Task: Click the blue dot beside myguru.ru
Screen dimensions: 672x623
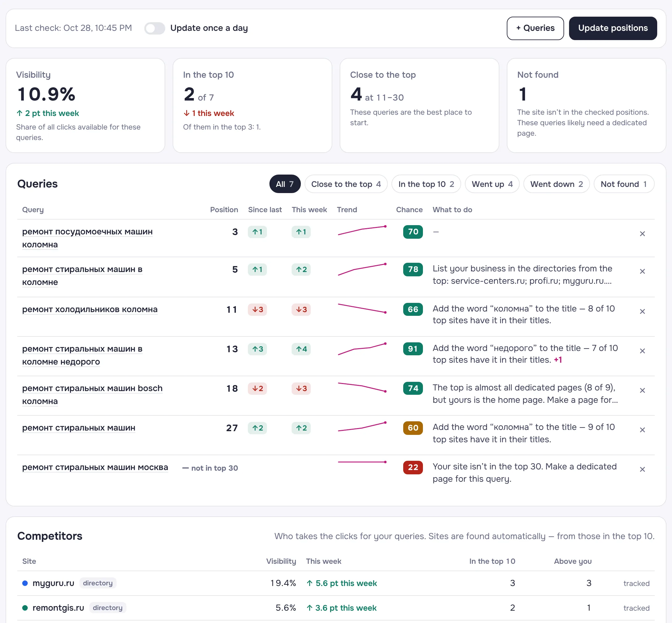Action: (x=25, y=583)
